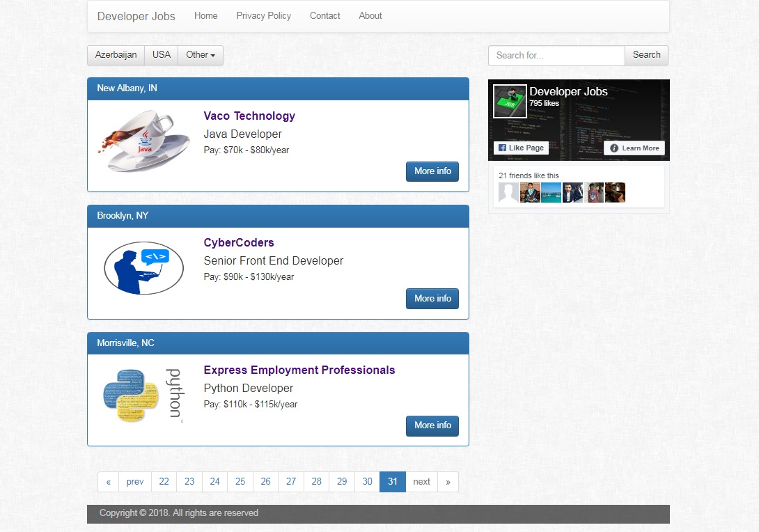Image resolution: width=759 pixels, height=532 pixels.
Task: Click the Developer Jobs brand link
Action: pyautogui.click(x=136, y=16)
